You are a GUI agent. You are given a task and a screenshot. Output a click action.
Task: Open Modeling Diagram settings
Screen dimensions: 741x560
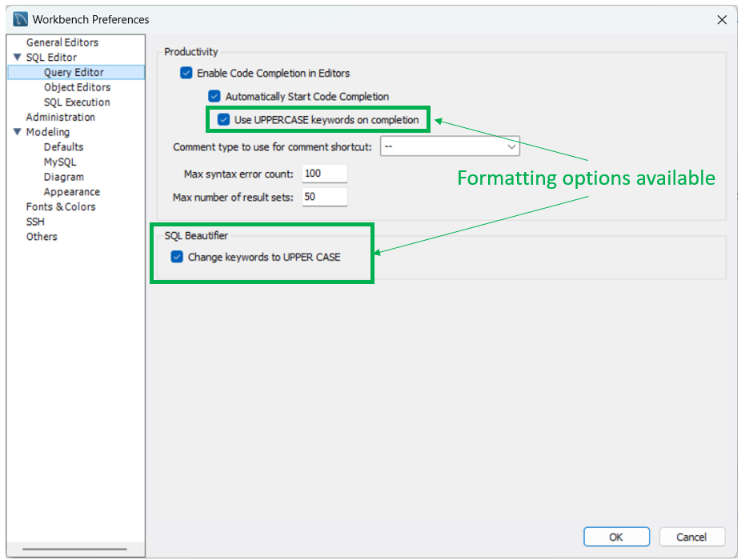click(x=64, y=177)
